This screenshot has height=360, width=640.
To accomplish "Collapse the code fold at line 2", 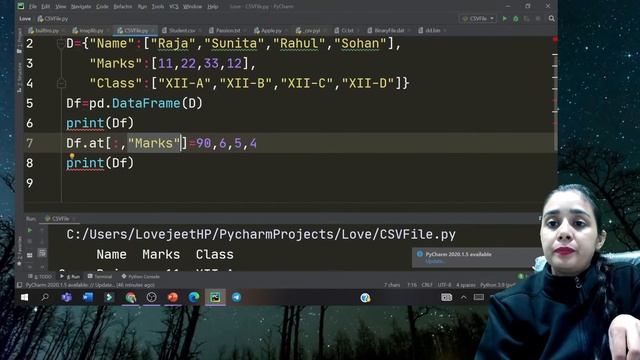I will click(x=61, y=43).
